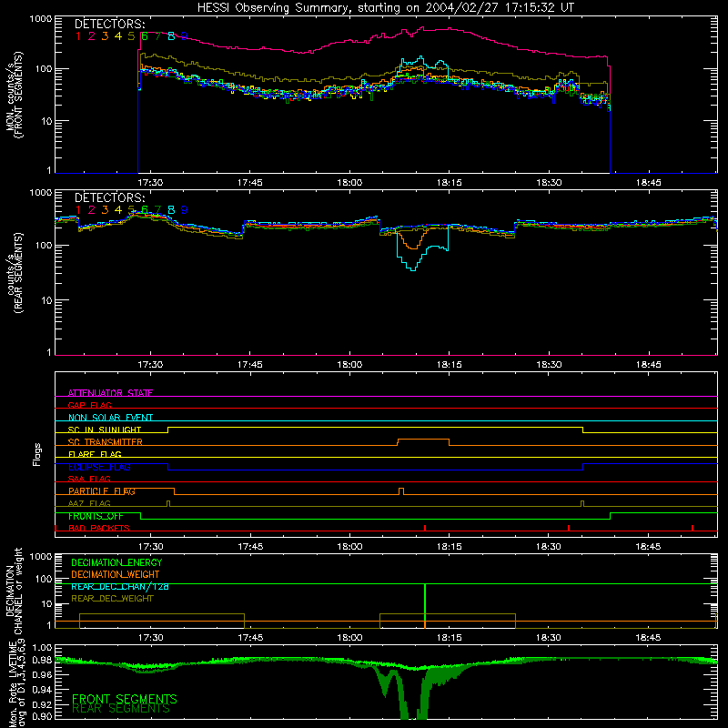Click the ATTENUATOR_STATE flag label

point(110,393)
